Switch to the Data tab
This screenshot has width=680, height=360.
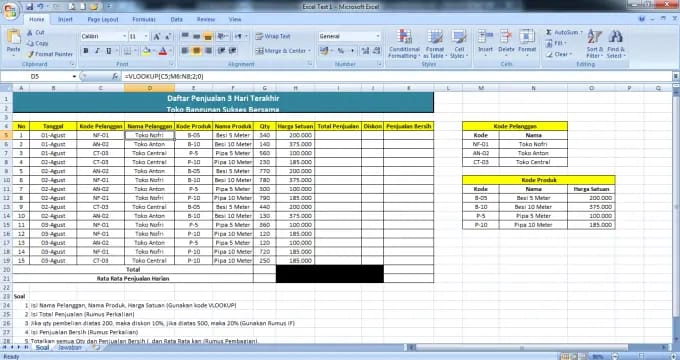[177, 20]
